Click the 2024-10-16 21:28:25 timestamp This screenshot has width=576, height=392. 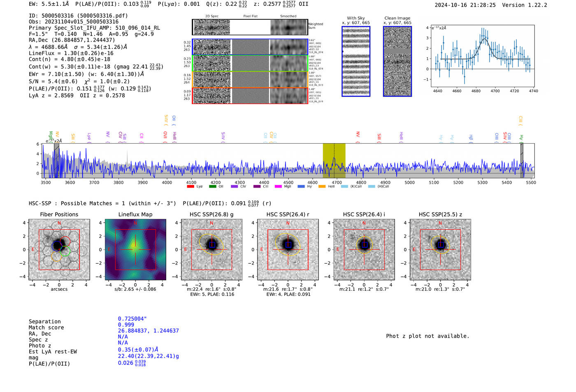(x=465, y=5)
